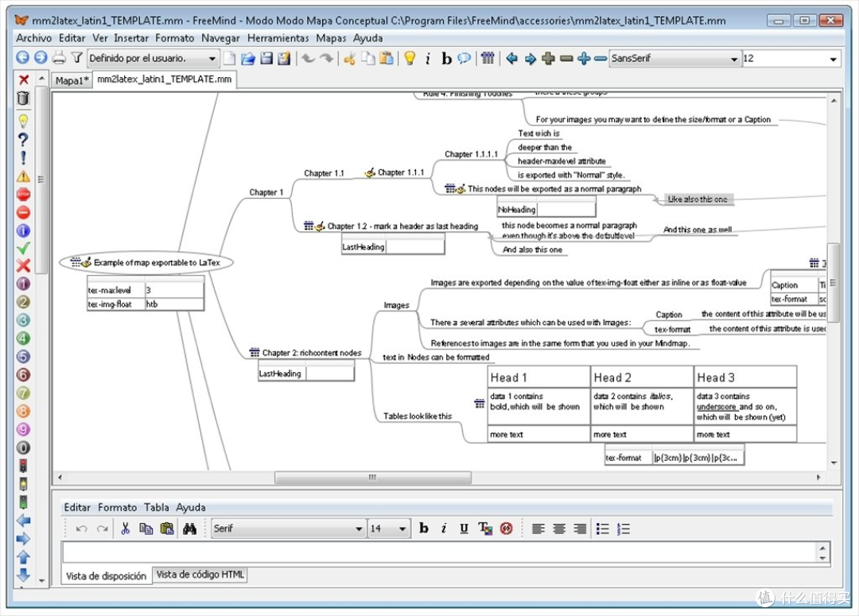This screenshot has height=616, width=859.
Task: Click the binoculars find icon in editor
Action: click(189, 529)
